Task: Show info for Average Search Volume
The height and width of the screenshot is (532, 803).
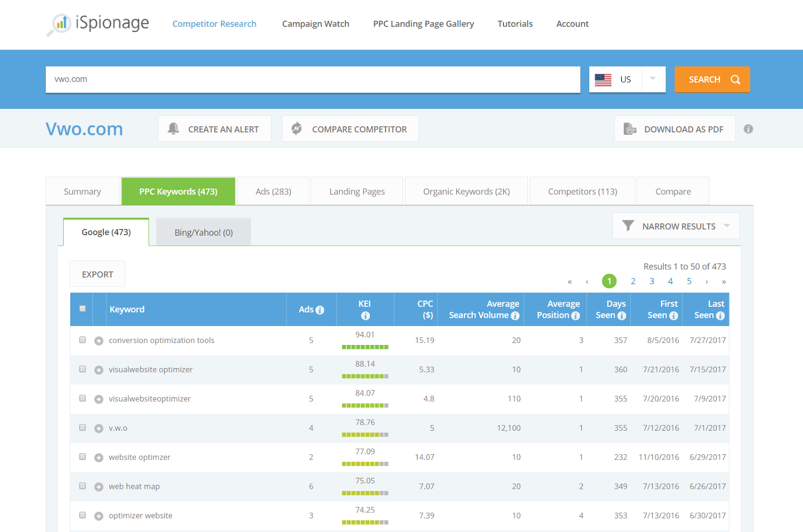Action: click(515, 316)
